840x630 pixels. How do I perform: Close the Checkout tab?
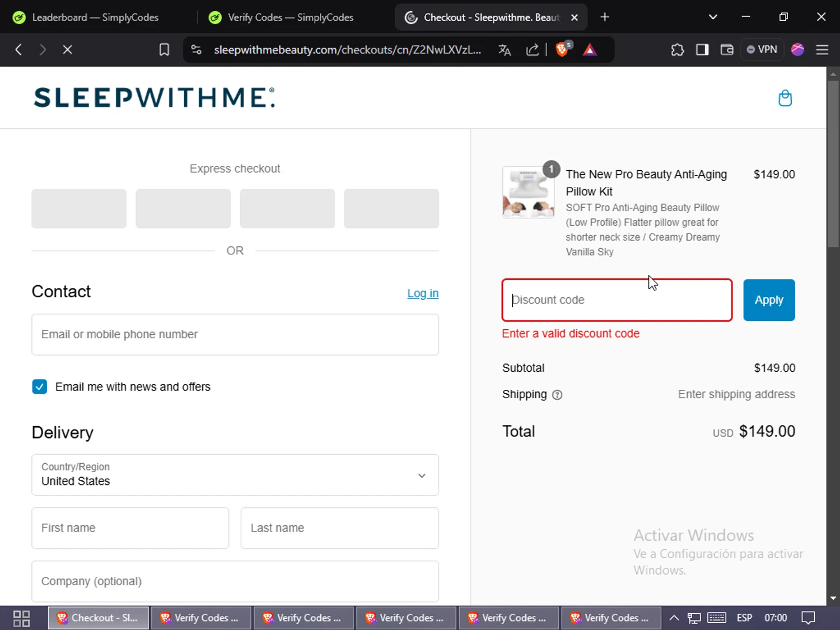[575, 17]
